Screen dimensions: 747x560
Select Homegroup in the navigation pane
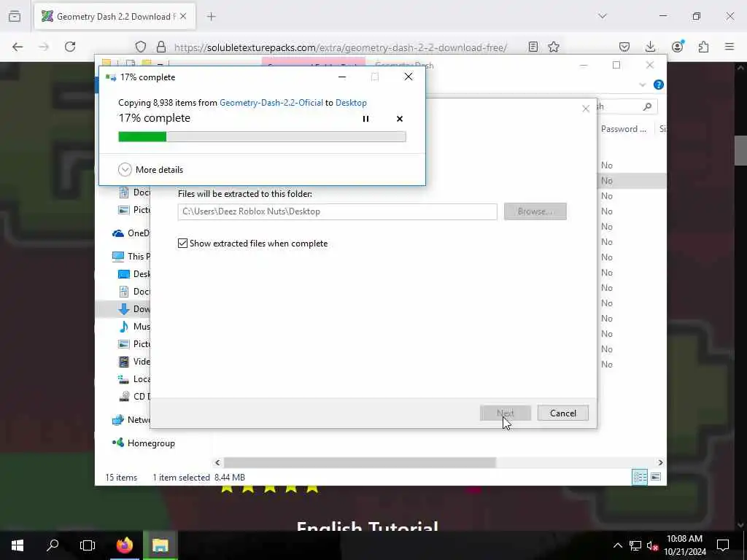pyautogui.click(x=144, y=443)
